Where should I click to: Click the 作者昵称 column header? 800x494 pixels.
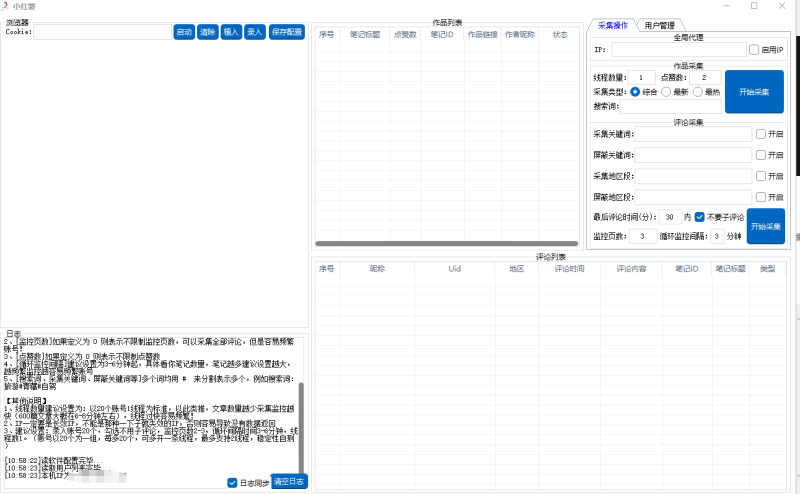pyautogui.click(x=520, y=35)
